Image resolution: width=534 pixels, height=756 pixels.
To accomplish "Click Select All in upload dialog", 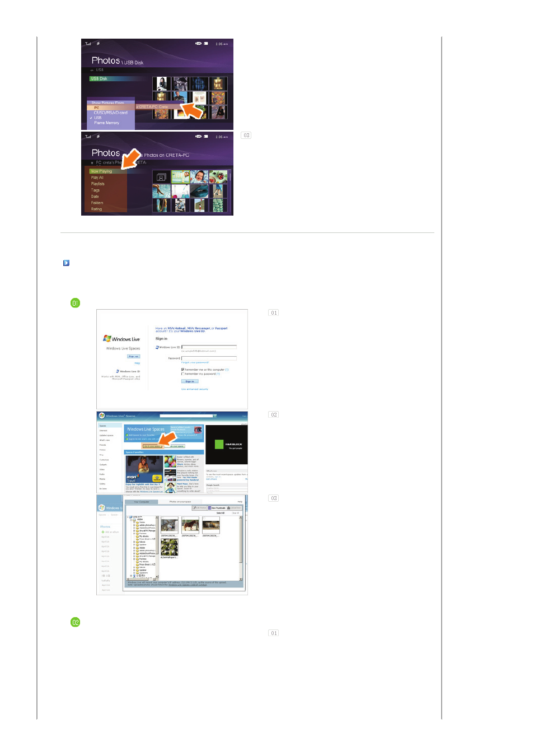I will [221, 513].
